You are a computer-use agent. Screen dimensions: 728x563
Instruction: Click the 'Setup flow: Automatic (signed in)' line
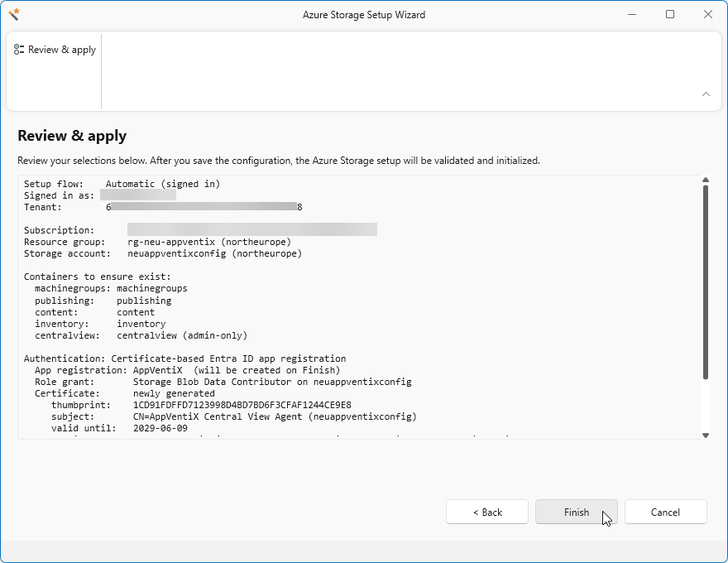[122, 184]
